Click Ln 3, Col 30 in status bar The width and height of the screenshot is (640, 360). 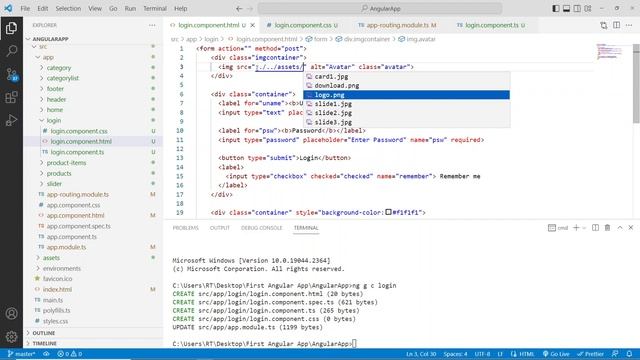pyautogui.click(x=421, y=354)
